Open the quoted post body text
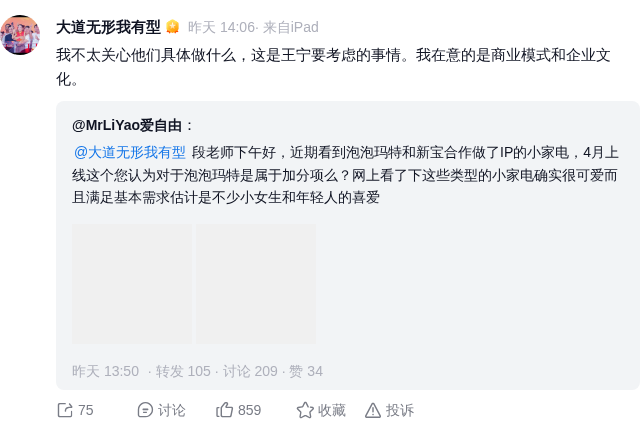The image size is (640, 432). [x=345, y=175]
